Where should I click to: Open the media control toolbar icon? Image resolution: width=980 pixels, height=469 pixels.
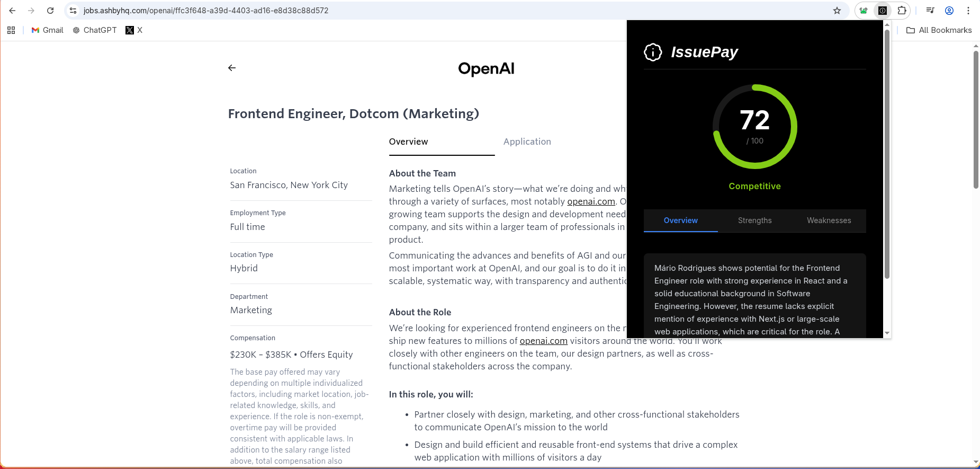[930, 11]
